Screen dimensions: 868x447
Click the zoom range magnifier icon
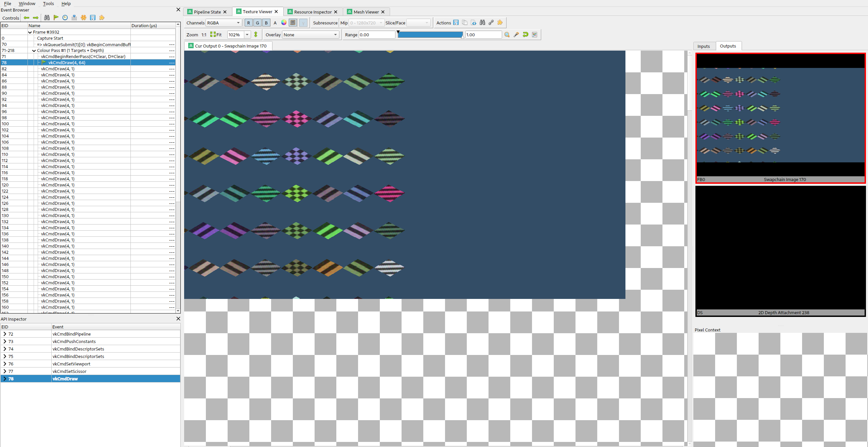point(507,35)
